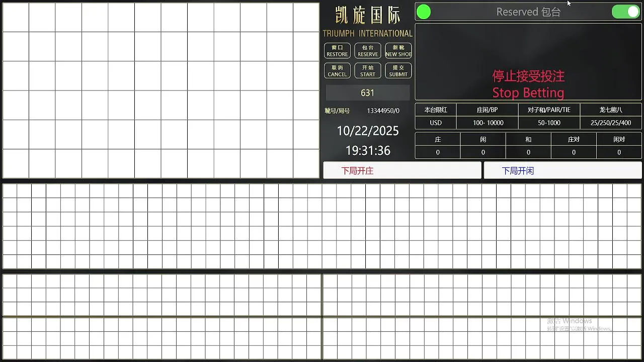Toggle the Reserved switch off
This screenshot has width=644, height=362.
pos(625,12)
